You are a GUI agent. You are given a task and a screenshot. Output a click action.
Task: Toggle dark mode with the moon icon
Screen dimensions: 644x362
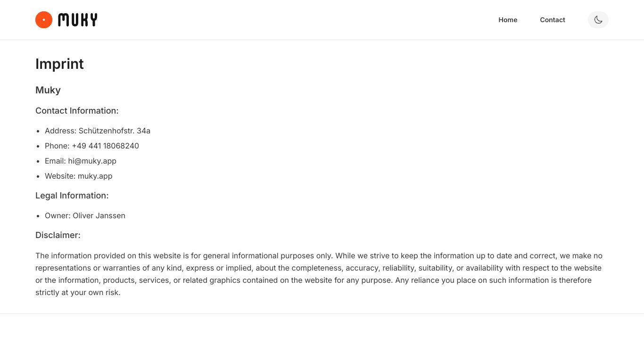tap(598, 20)
